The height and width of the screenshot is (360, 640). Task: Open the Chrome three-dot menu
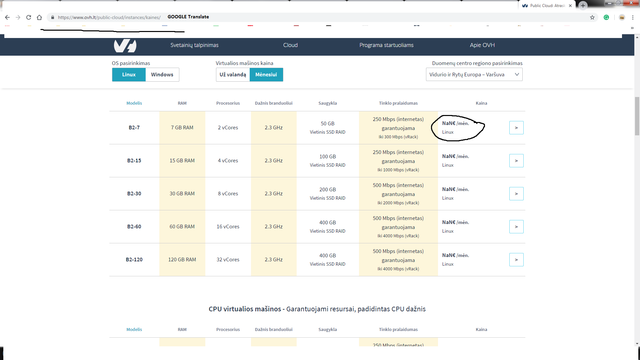[633, 17]
